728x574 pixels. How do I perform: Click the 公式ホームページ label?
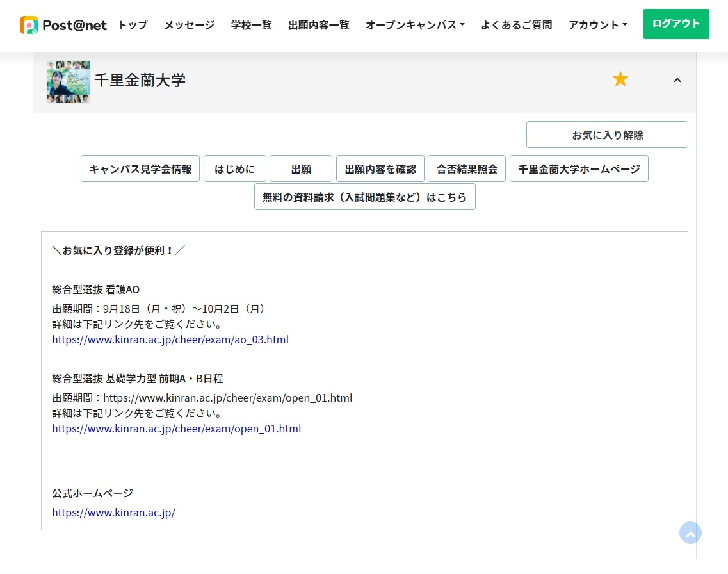[x=92, y=493]
